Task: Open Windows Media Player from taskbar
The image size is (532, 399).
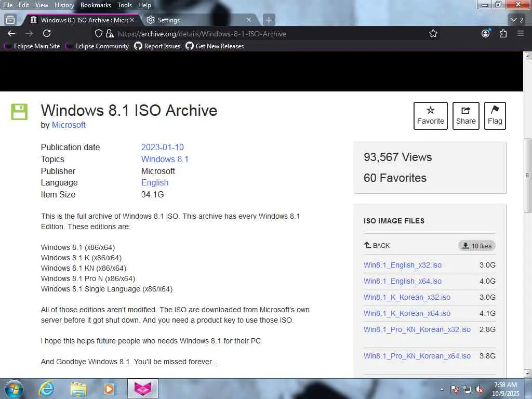Action: coord(110,389)
